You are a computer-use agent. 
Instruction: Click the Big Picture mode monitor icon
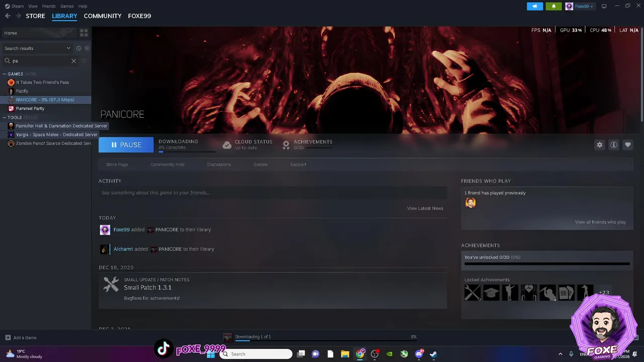pyautogui.click(x=604, y=6)
